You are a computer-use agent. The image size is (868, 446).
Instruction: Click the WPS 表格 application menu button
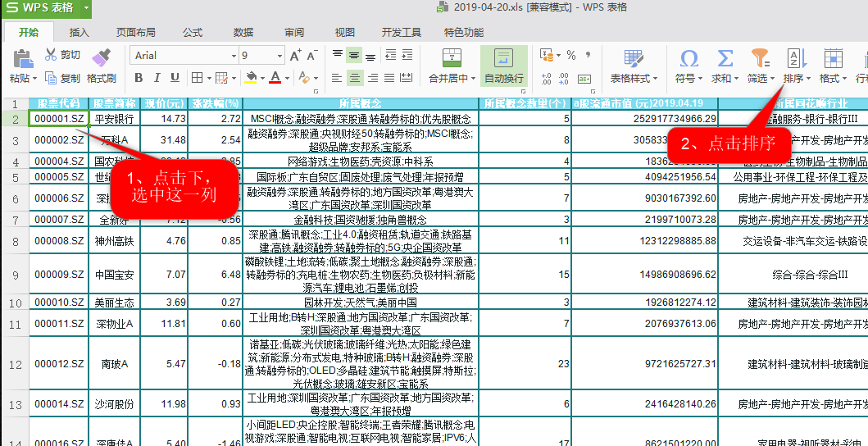pyautogui.click(x=46, y=8)
